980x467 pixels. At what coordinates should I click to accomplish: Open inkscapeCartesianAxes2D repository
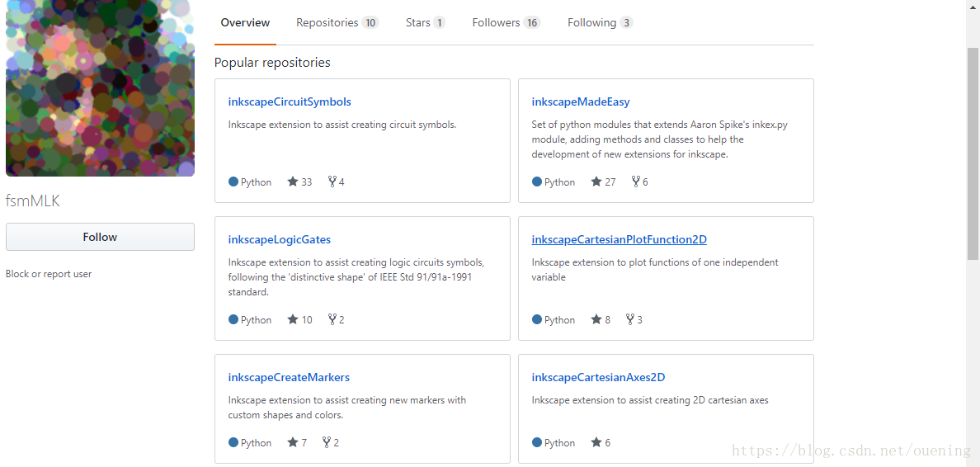pos(598,377)
